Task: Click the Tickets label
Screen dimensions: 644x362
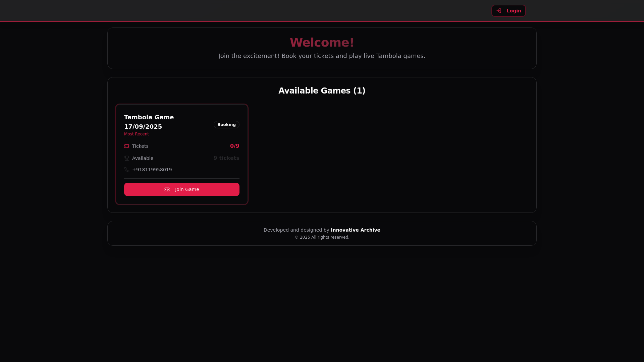Action: coord(140,146)
